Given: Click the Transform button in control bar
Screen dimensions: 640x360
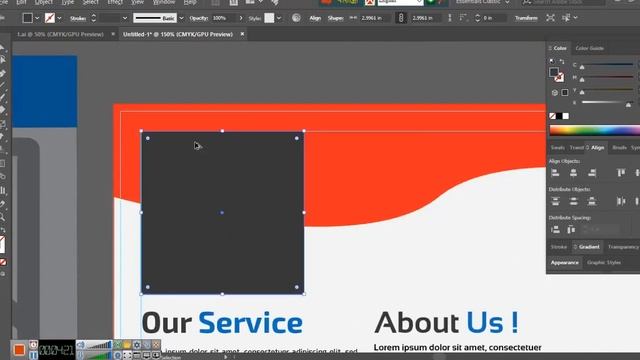Looking at the screenshot, I should click(x=526, y=18).
